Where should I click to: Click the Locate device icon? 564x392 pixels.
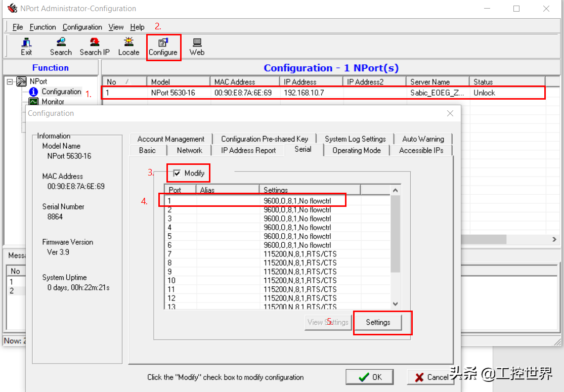[128, 47]
